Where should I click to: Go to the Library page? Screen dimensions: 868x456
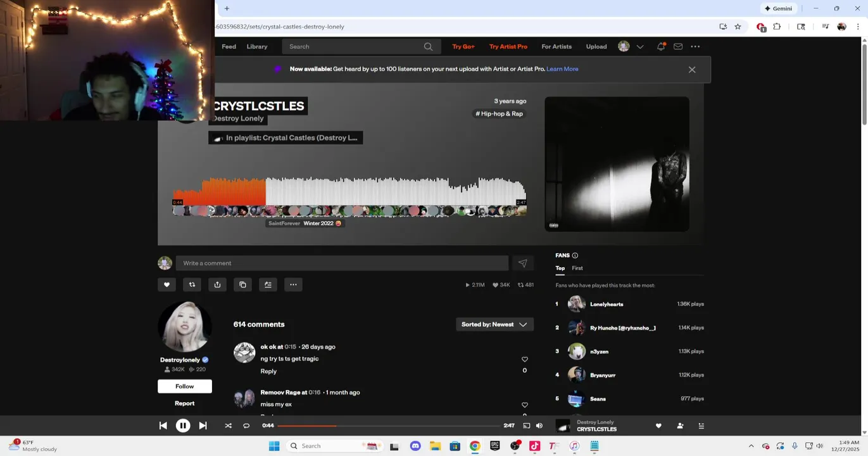(x=257, y=47)
